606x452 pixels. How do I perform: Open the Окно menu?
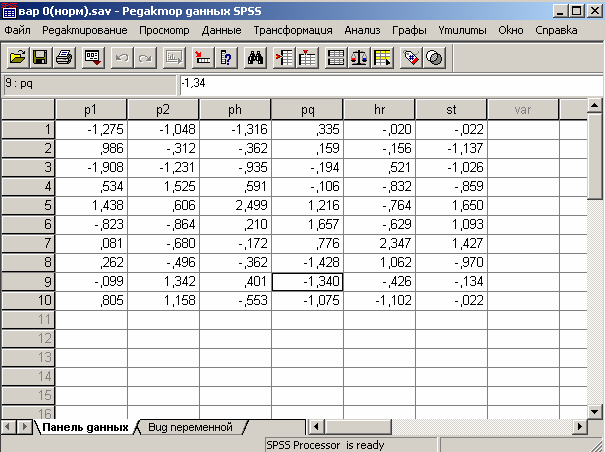pos(511,30)
